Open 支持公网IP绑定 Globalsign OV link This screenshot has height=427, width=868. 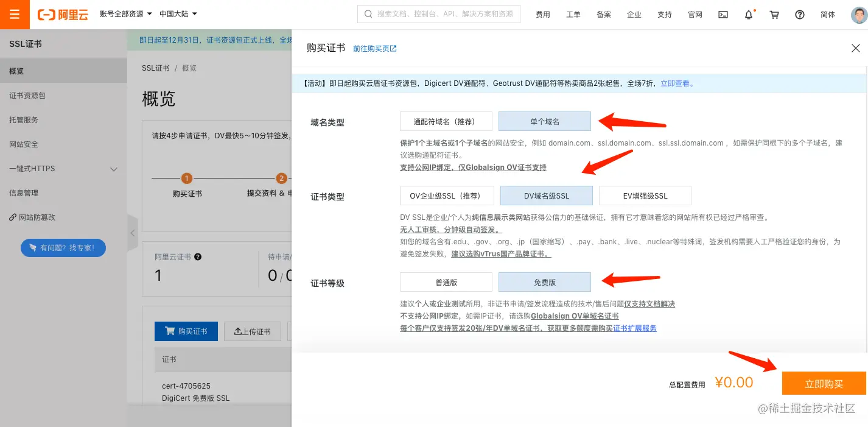473,168
